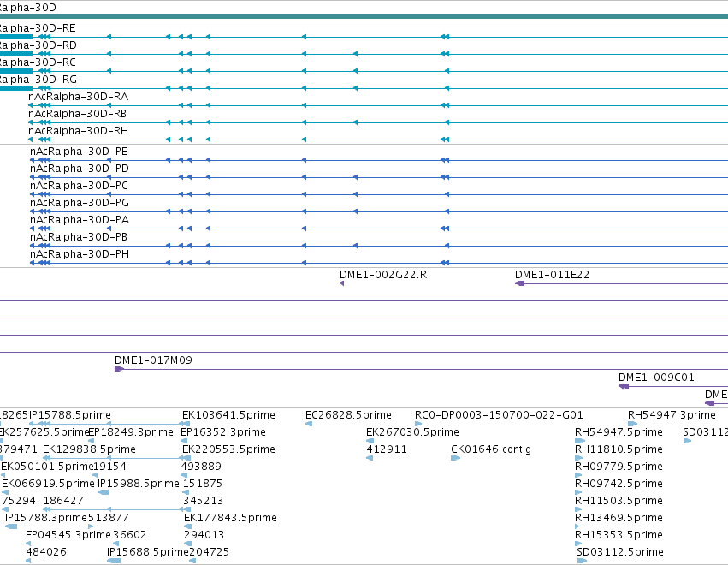Select the 186427 feature label
The image size is (728, 565).
point(63,501)
